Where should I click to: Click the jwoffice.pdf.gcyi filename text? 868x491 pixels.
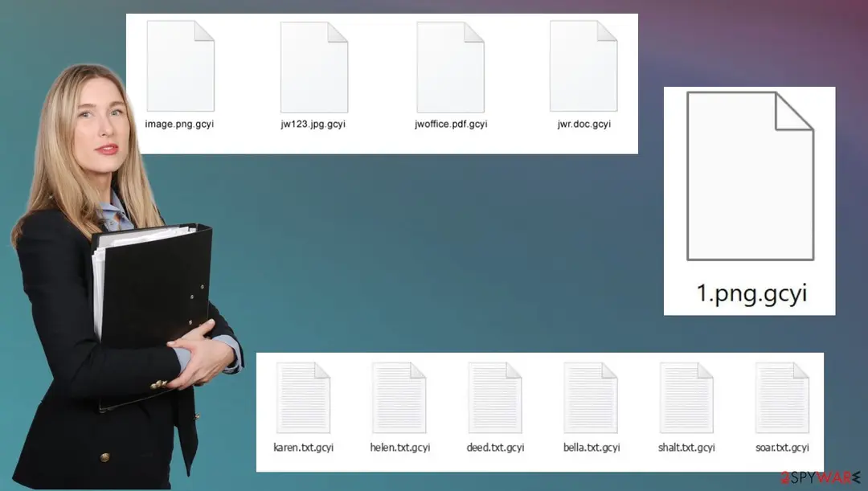[451, 124]
